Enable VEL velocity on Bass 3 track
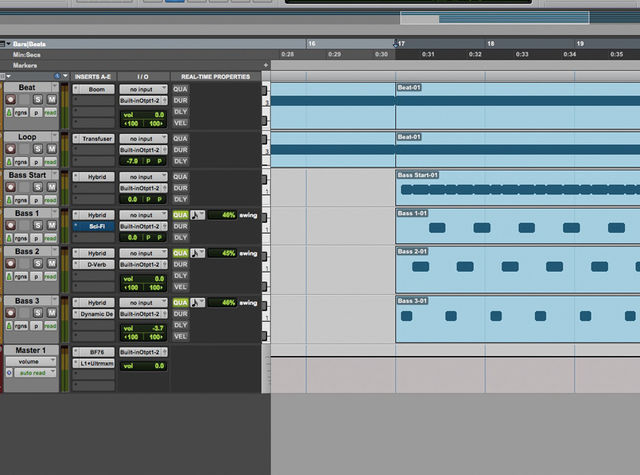Viewport: 640px width, 475px height. pyautogui.click(x=180, y=336)
